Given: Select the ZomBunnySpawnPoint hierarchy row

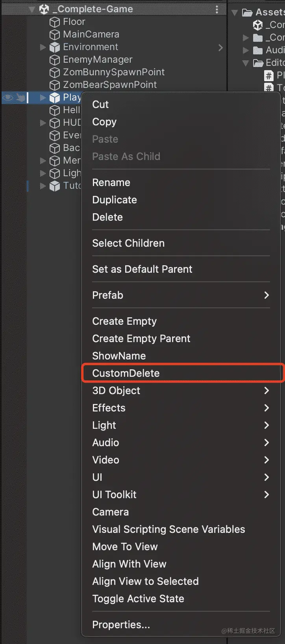Looking at the screenshot, I should [x=114, y=73].
